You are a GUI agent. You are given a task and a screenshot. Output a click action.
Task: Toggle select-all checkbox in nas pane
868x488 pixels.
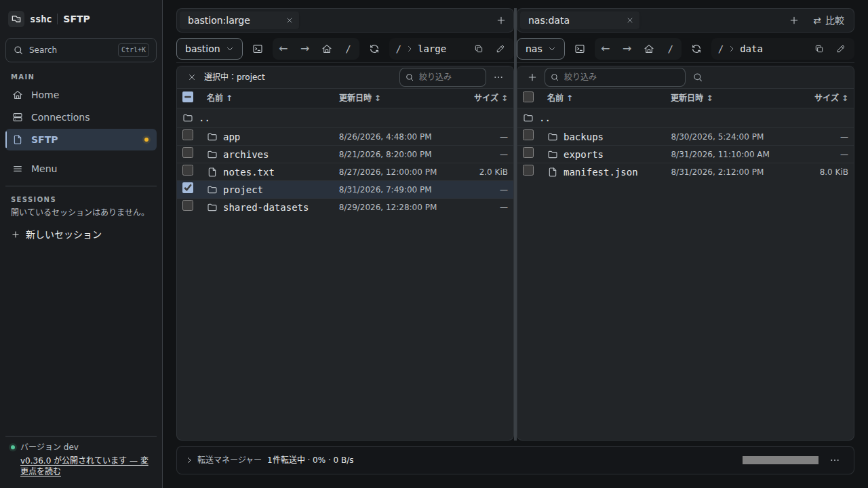coord(528,97)
